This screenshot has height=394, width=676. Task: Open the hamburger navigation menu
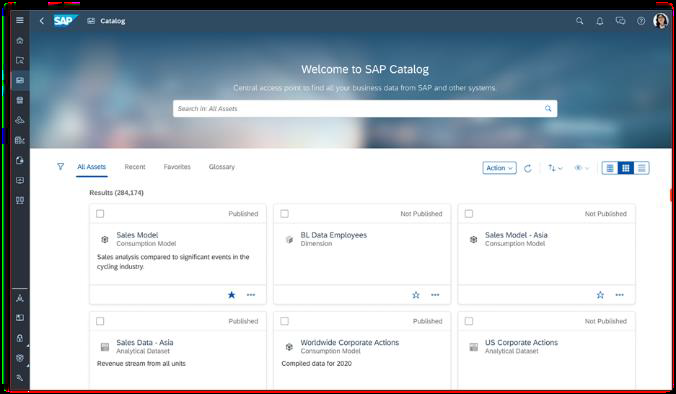(20, 20)
